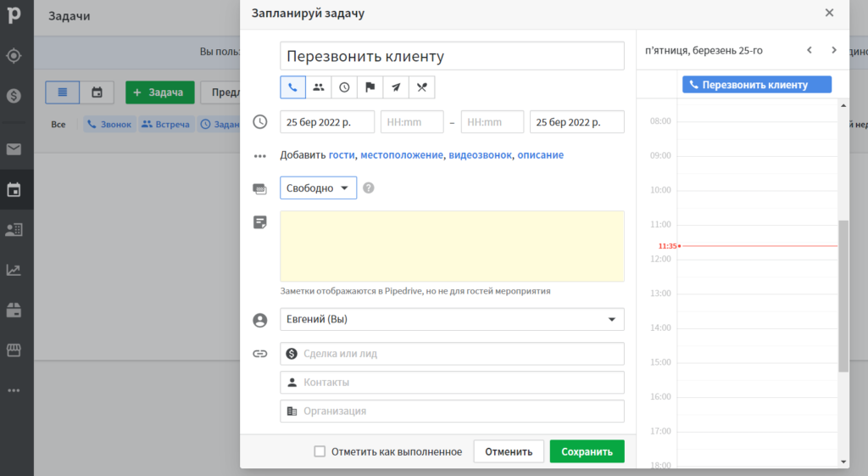Click the start time HH:mm field
Viewport: 868px width, 476px height.
tap(412, 122)
